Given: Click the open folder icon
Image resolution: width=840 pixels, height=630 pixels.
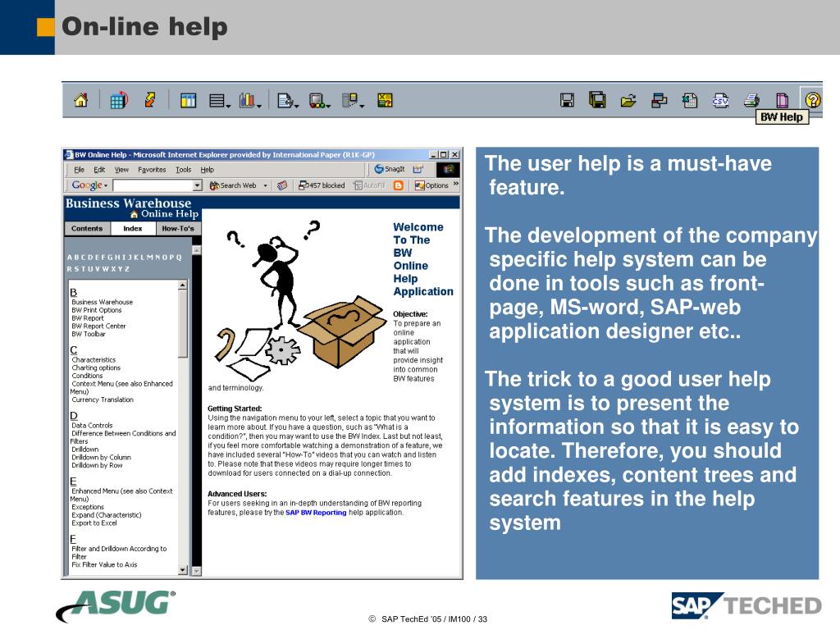Looking at the screenshot, I should 628,100.
